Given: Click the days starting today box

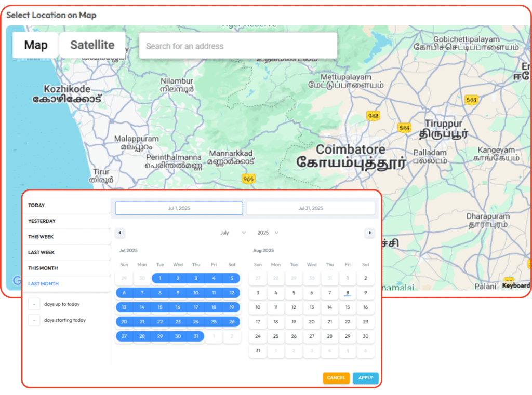Looking at the screenshot, I should (x=34, y=320).
